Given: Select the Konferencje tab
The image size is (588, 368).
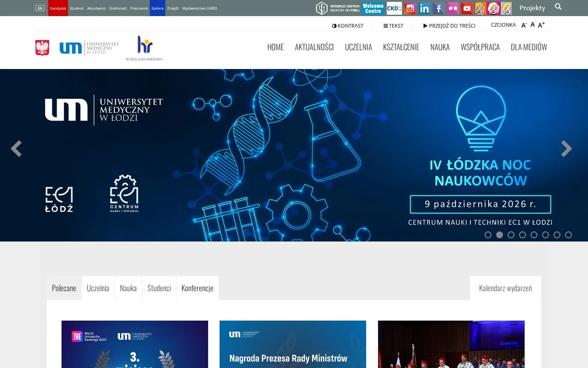Looking at the screenshot, I should (x=198, y=288).
